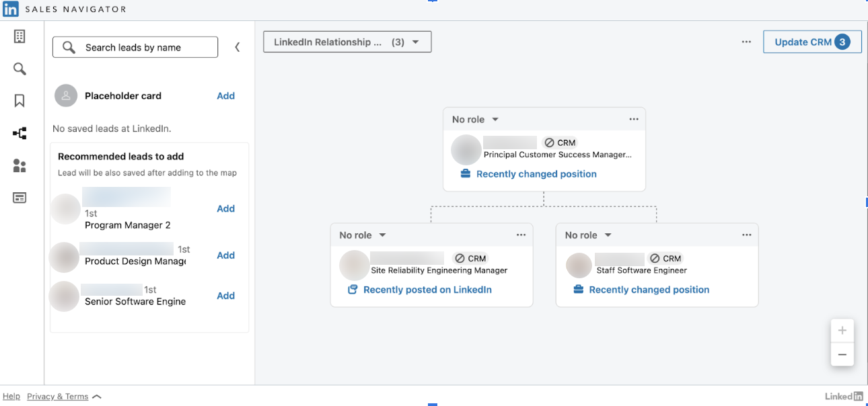Open the Help link in footer

[x=11, y=397]
